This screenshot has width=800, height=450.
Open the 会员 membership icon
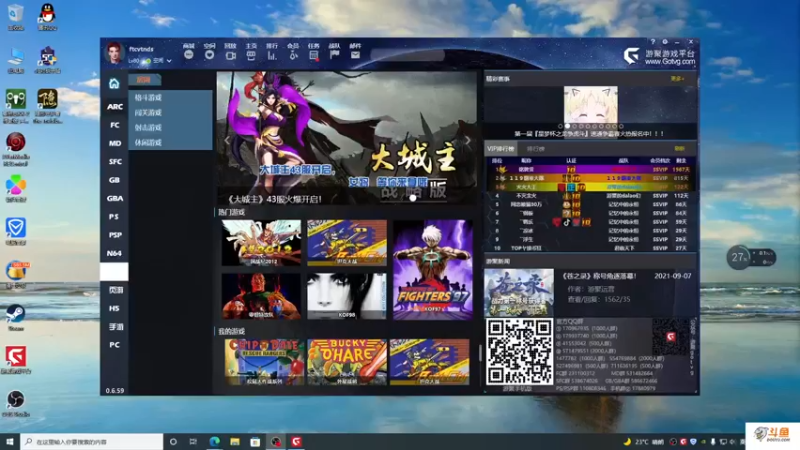point(293,55)
